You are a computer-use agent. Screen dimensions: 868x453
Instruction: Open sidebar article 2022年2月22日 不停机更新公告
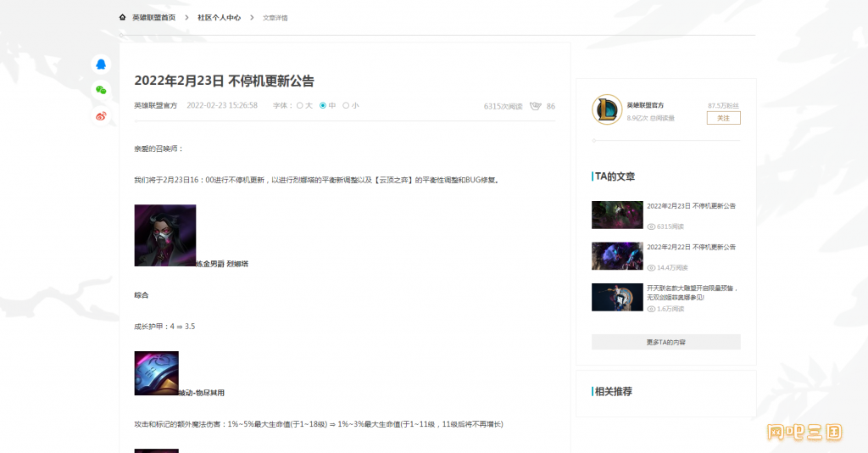[x=692, y=247]
